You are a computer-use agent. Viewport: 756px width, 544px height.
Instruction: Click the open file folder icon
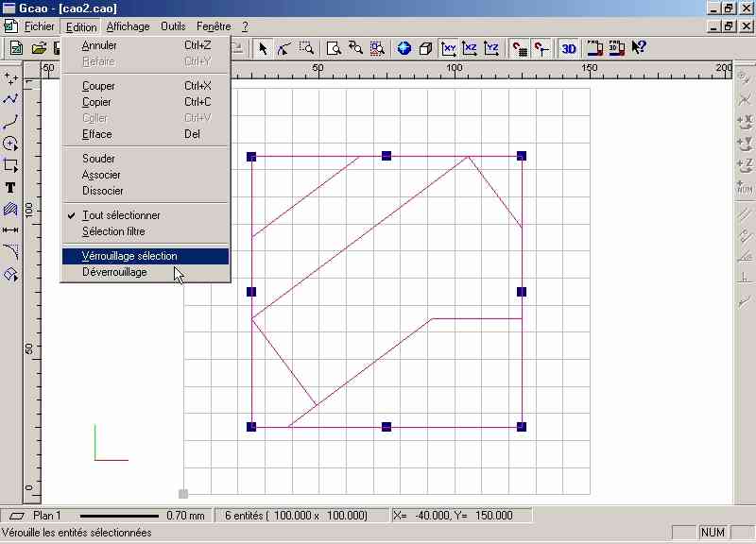39,48
